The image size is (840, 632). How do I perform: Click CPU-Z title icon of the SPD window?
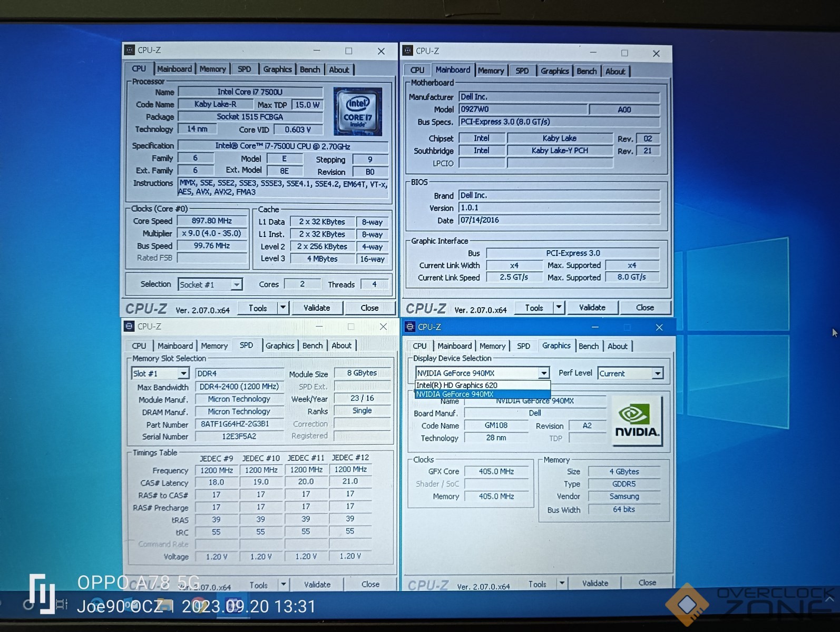coord(129,326)
